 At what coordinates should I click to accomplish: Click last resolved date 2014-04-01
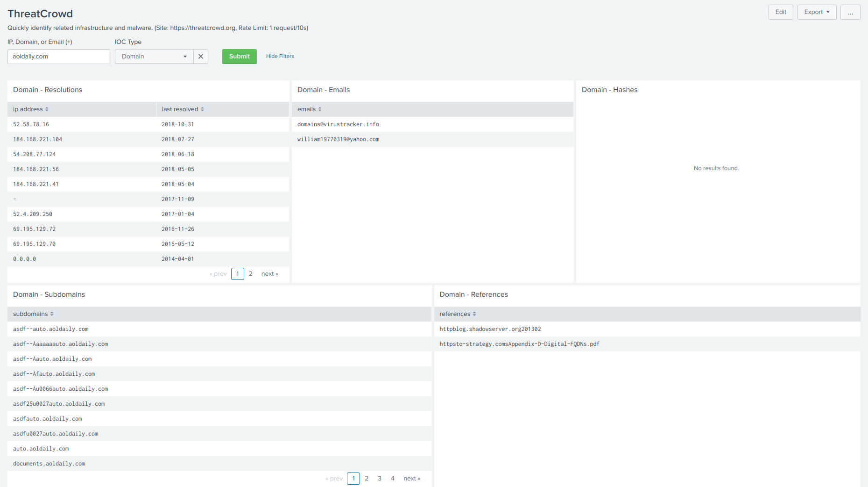[x=178, y=259]
